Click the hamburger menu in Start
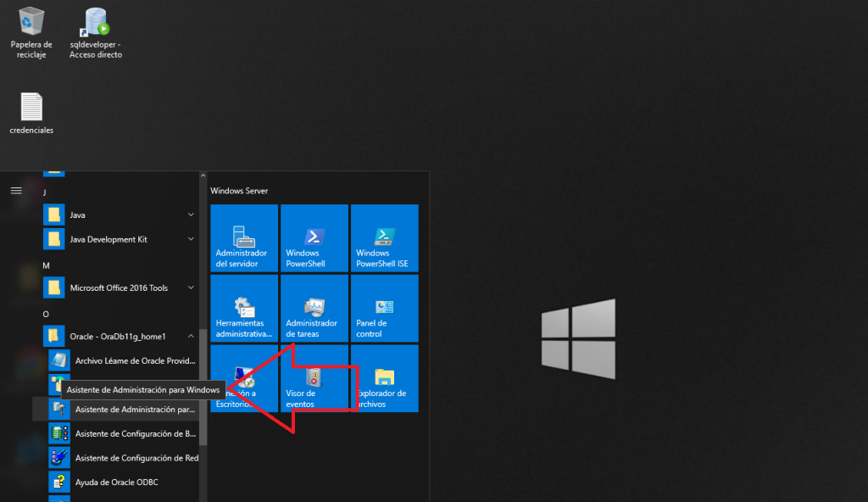The image size is (868, 502). (15, 191)
